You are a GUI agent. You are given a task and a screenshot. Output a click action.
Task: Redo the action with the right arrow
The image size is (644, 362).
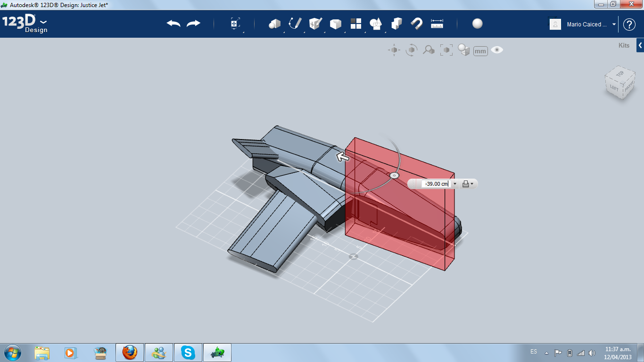click(x=194, y=24)
